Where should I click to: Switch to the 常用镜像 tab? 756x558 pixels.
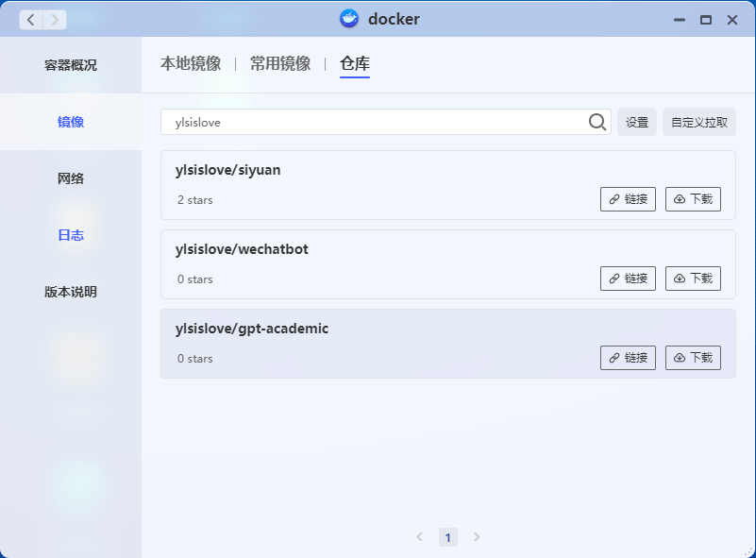280,64
